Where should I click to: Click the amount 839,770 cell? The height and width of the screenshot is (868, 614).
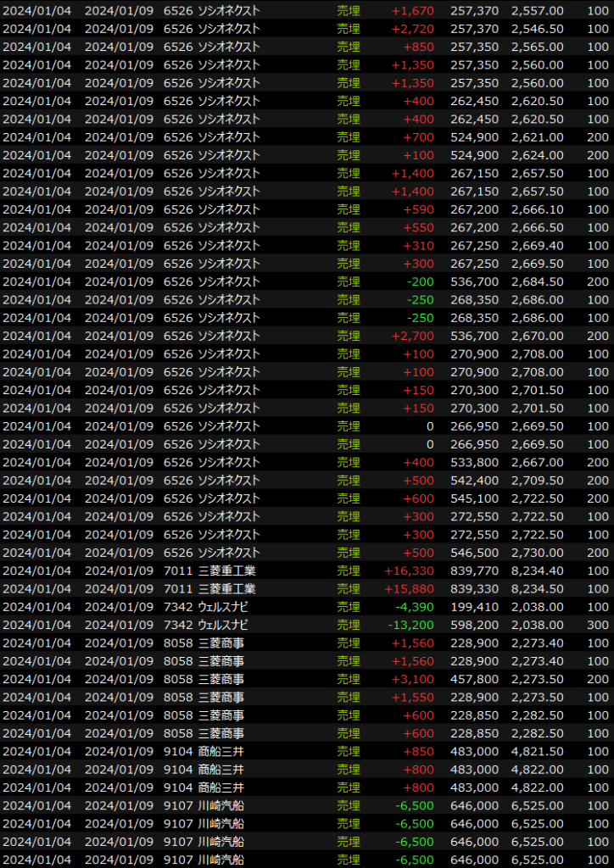pos(476,570)
